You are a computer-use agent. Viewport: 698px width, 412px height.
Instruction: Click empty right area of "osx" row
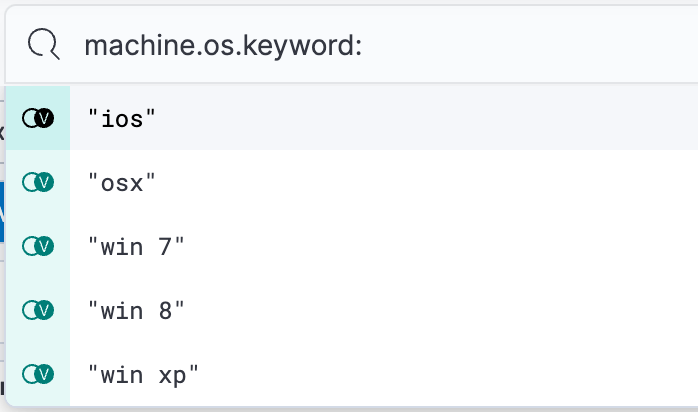450,182
